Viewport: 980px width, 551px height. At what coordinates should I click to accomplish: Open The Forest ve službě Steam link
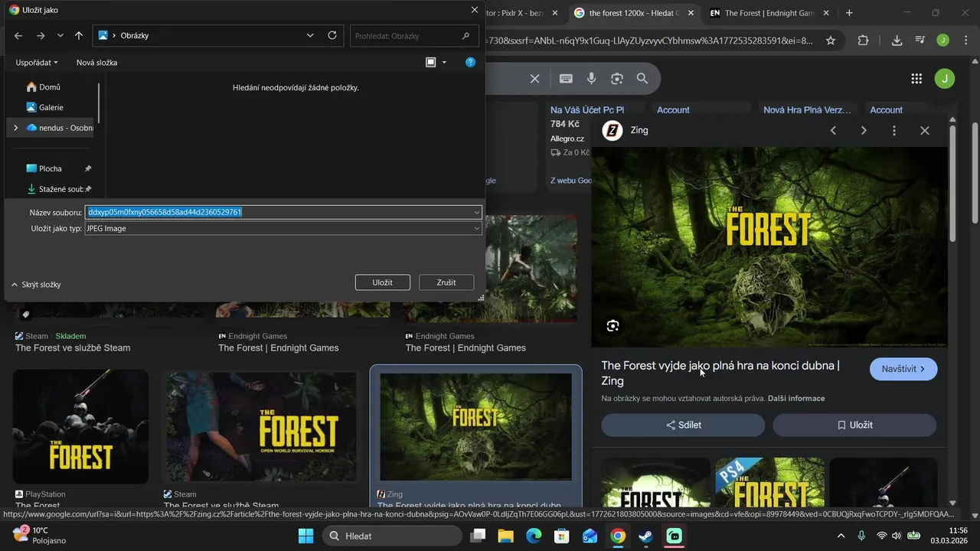click(73, 347)
